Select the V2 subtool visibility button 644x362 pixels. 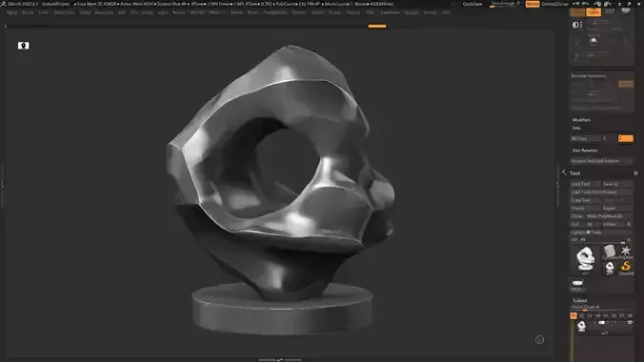[x=581, y=315]
